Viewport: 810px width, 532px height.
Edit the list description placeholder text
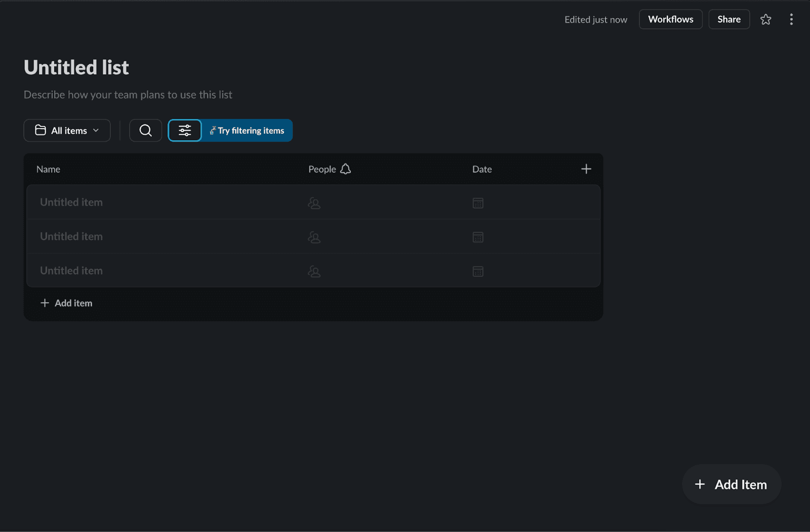click(128, 95)
